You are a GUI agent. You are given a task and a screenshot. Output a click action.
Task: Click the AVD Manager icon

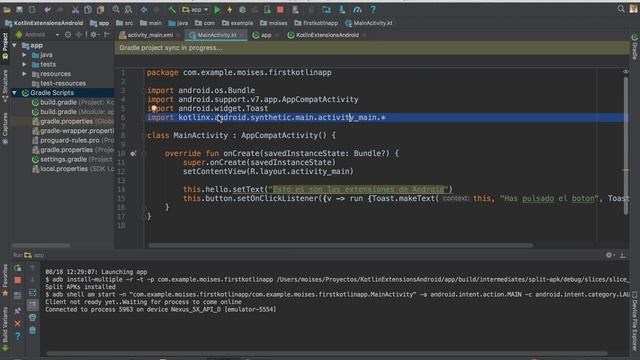[x=296, y=9]
